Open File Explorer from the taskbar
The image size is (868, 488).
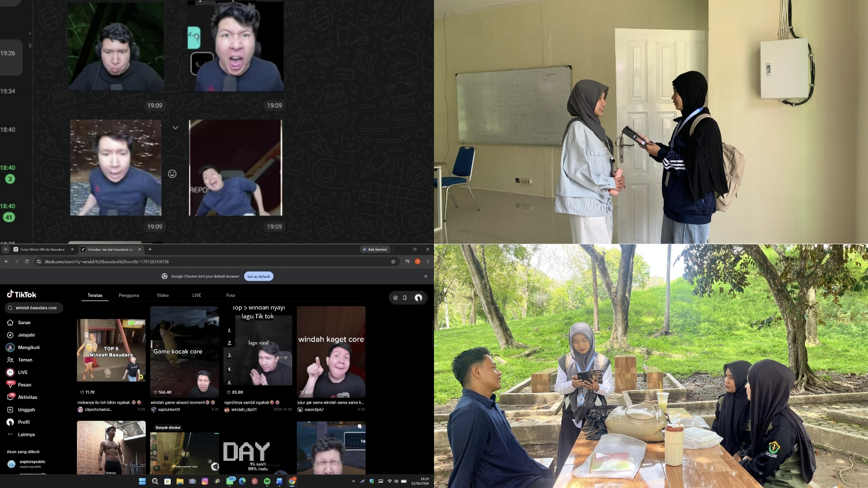(180, 481)
